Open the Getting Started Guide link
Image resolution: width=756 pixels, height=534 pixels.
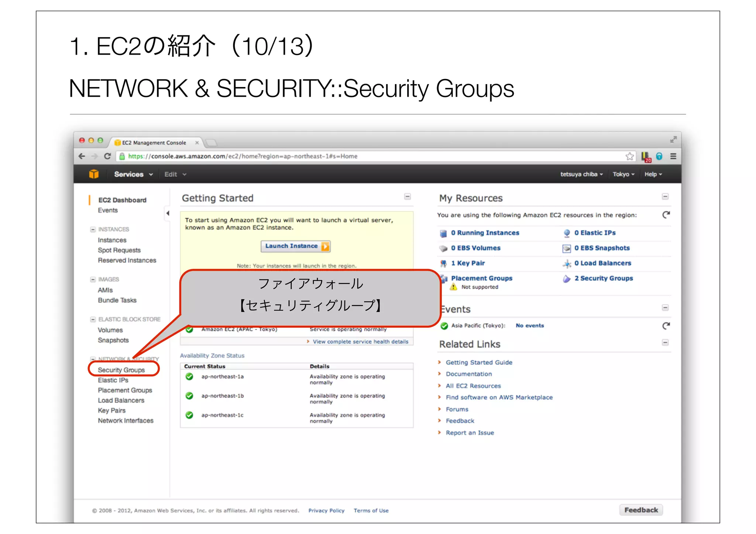click(479, 362)
